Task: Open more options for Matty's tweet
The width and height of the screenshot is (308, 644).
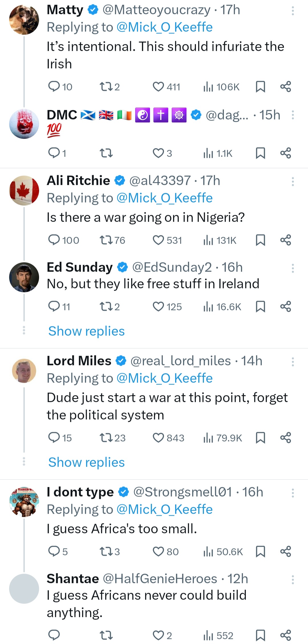Action: click(293, 11)
